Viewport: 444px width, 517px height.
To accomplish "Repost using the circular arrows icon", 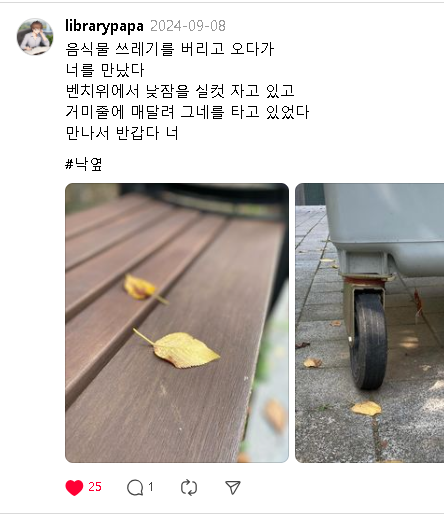I will [189, 488].
